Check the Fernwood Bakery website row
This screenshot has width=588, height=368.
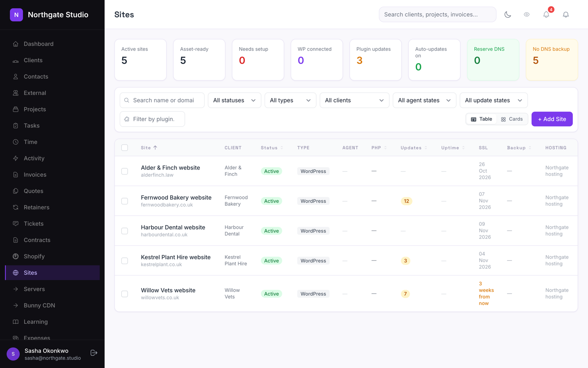click(x=125, y=201)
